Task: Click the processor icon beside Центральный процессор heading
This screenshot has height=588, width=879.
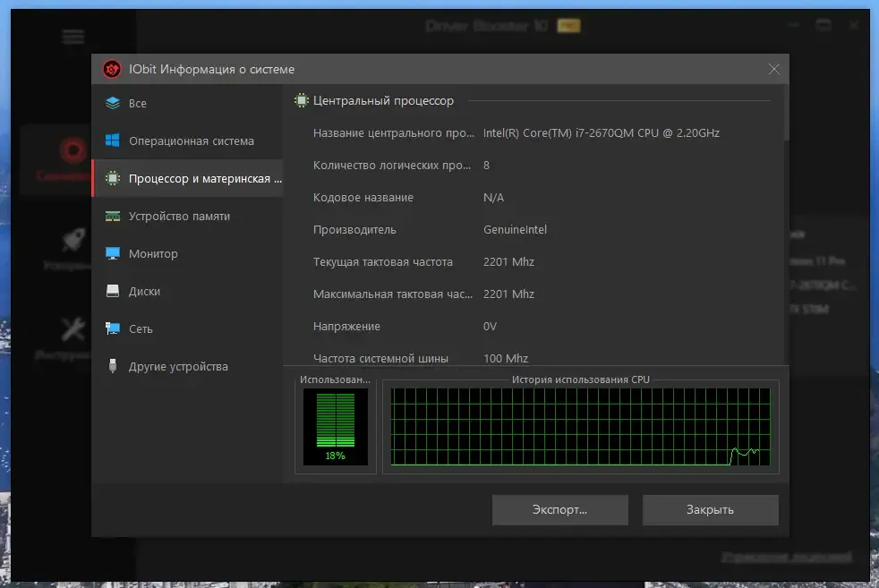Action: click(302, 100)
